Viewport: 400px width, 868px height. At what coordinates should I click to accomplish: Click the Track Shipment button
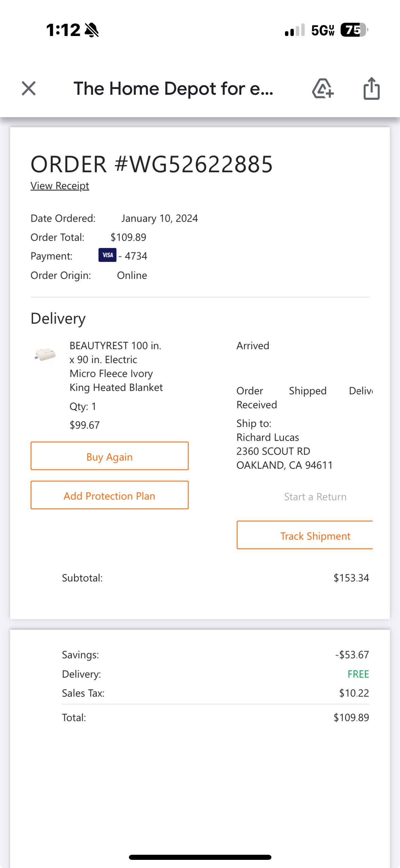click(305, 535)
